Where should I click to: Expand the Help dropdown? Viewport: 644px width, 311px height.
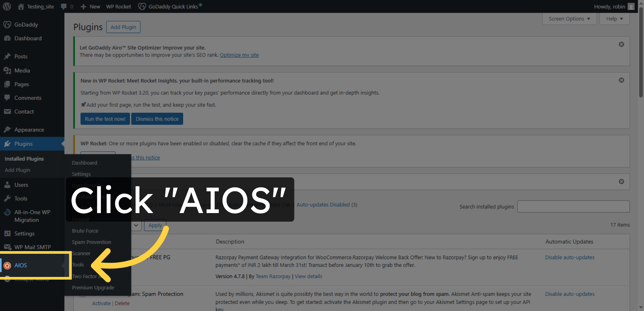coord(614,19)
